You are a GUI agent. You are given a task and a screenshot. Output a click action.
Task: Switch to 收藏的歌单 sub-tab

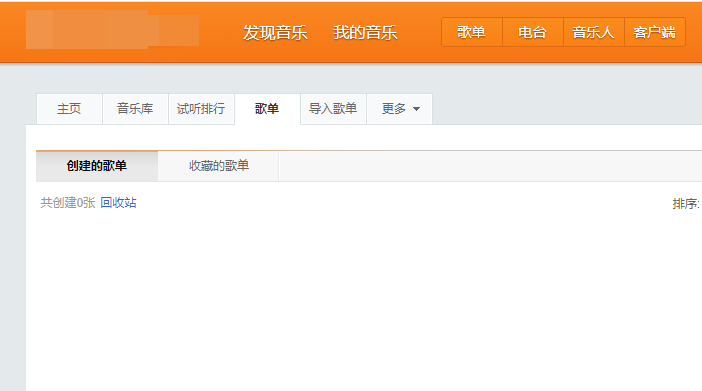coord(218,166)
